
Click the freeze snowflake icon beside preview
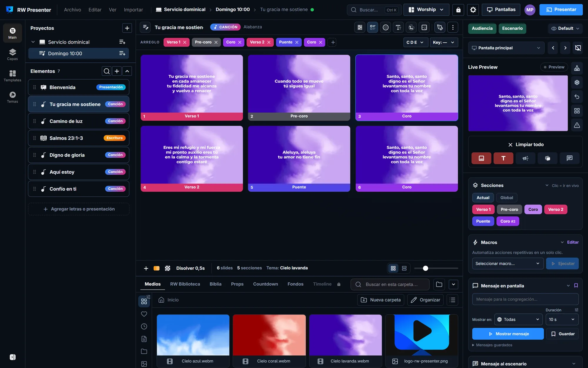click(x=577, y=82)
